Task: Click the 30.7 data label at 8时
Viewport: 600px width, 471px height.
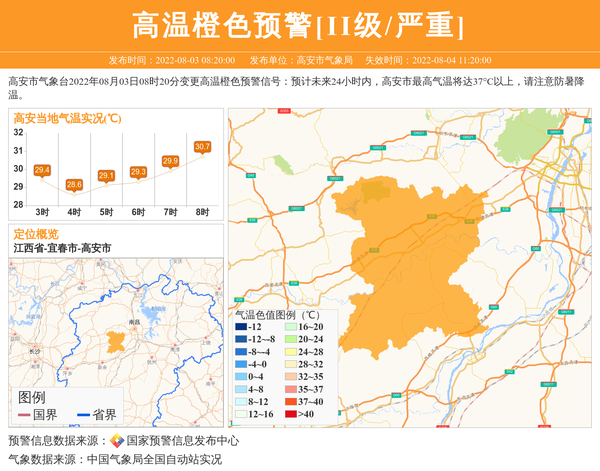Action: pos(202,147)
